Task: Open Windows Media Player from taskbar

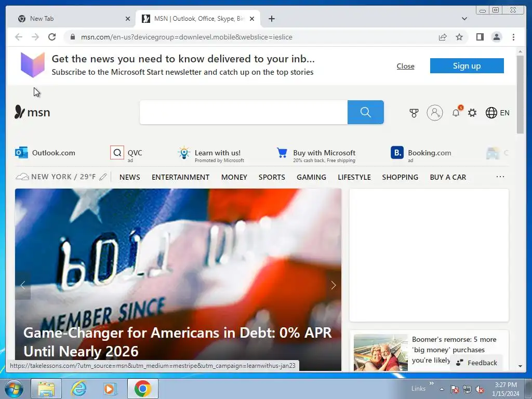Action: 110,389
